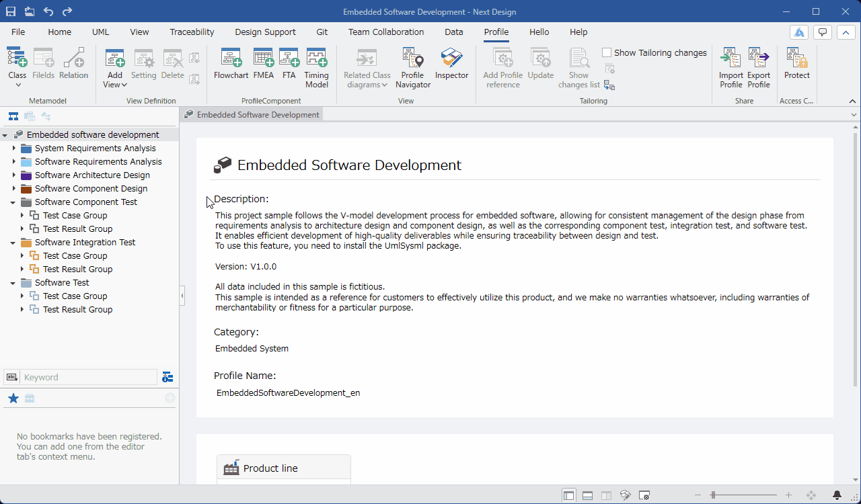Expand Test Case Group under Software Test
This screenshot has height=504, width=861.
22,296
